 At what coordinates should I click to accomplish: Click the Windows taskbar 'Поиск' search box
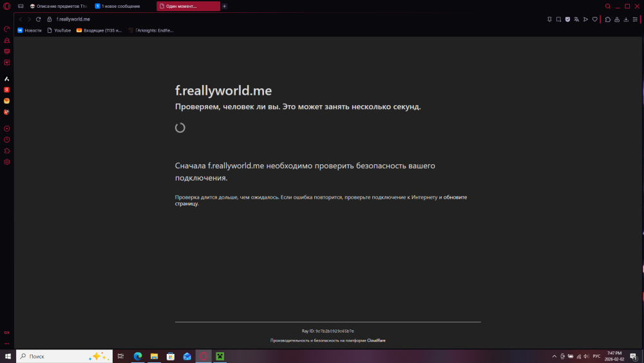[64, 357]
